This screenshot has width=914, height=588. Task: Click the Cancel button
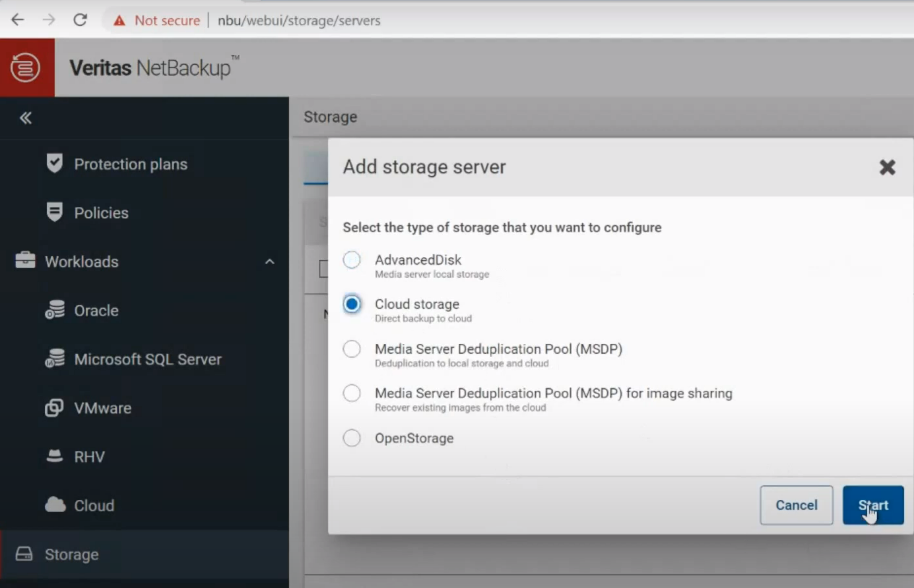click(797, 505)
